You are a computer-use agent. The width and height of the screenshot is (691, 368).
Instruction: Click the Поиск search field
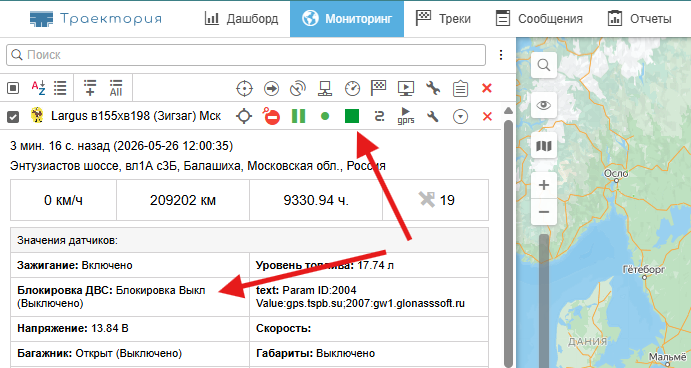246,55
